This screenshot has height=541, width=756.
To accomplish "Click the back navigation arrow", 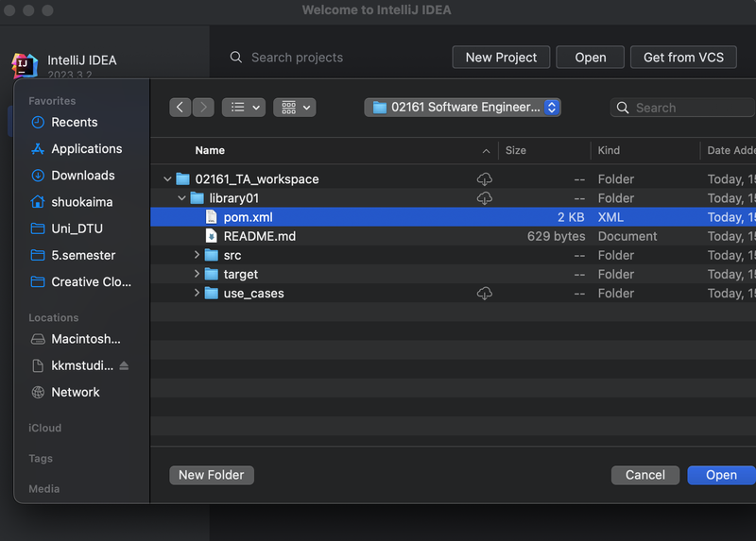I will point(180,107).
